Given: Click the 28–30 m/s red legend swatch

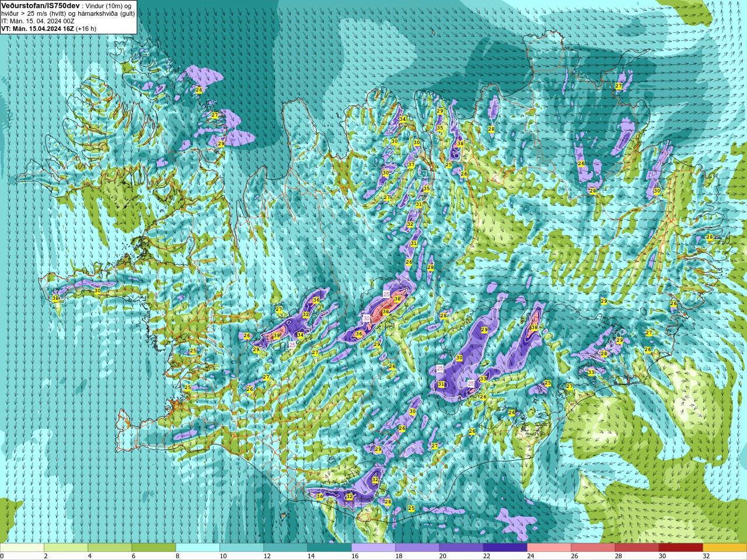Looking at the screenshot, I should click(637, 548).
